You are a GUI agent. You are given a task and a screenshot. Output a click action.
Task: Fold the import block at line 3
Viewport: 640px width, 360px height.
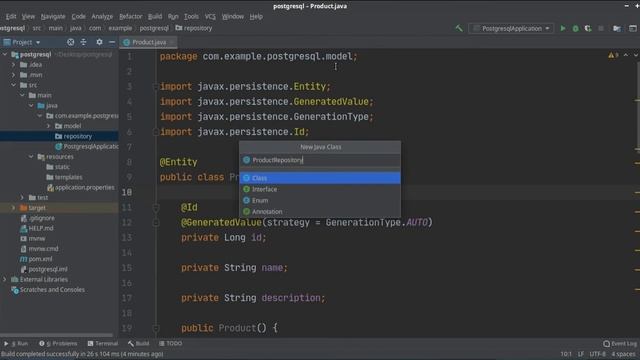[156, 87]
